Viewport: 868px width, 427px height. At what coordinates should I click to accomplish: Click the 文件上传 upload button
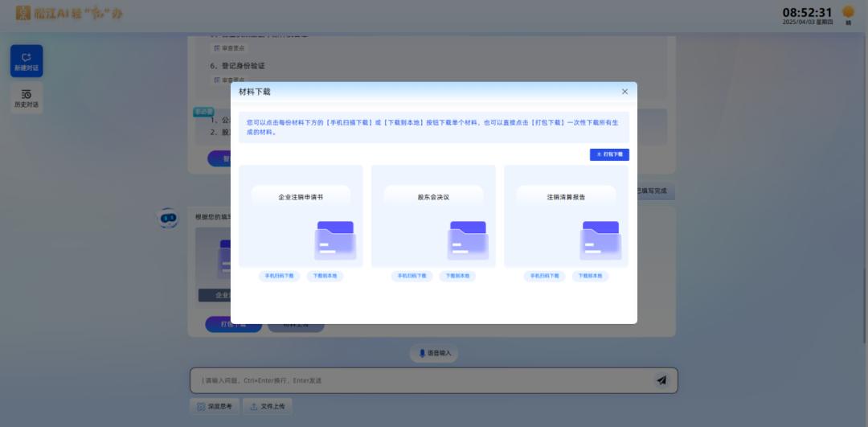pyautogui.click(x=268, y=407)
